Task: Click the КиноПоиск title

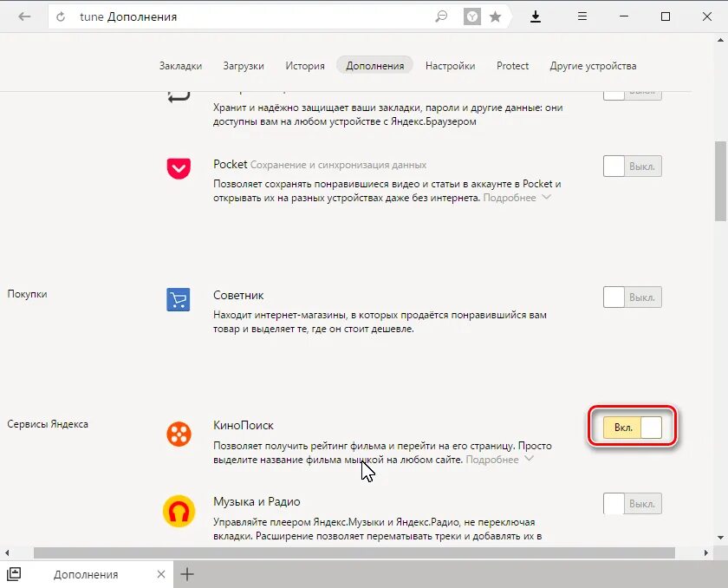Action: tap(244, 426)
